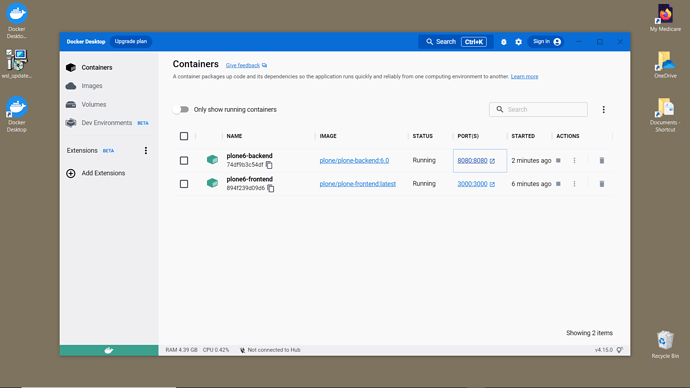Click the plone6-backend container icon
Screen dimensions: 690x388
coord(213,159)
